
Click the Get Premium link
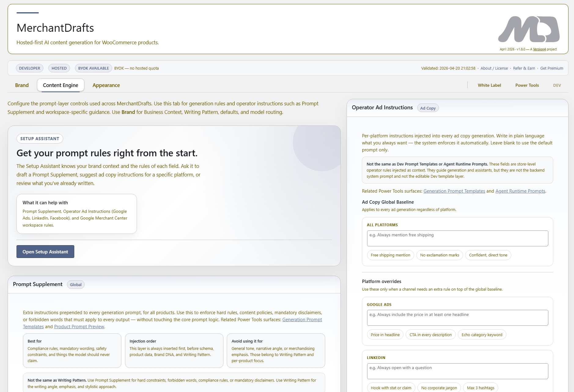click(x=552, y=68)
